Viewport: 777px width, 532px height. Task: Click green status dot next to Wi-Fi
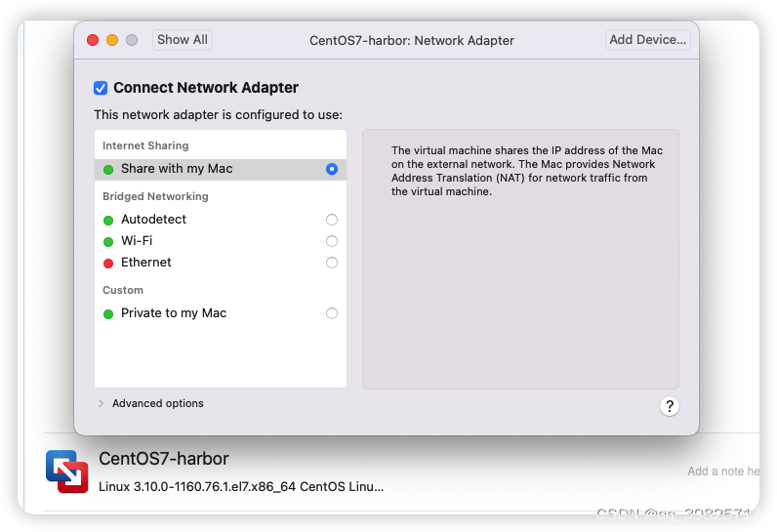(108, 242)
